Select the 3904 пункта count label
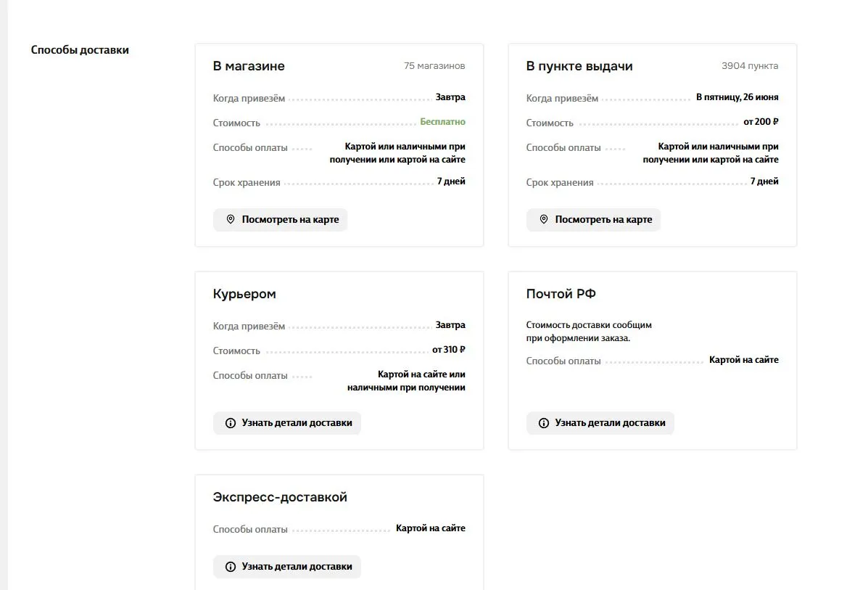This screenshot has width=868, height=590. [x=750, y=66]
